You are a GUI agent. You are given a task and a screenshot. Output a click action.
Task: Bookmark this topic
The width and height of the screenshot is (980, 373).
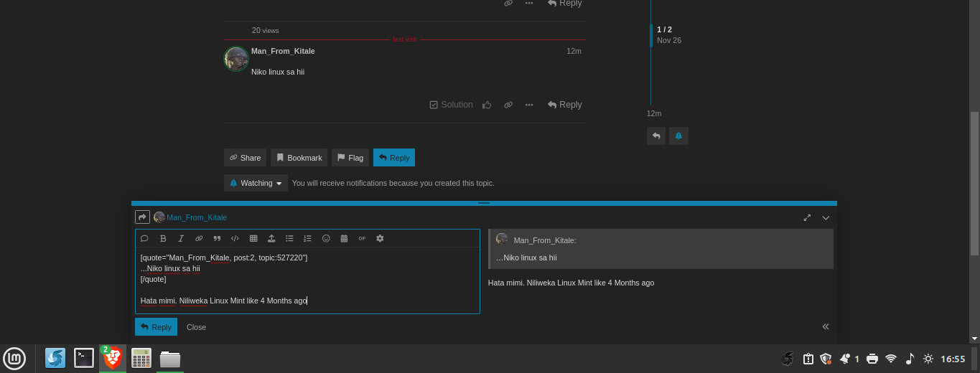(x=299, y=158)
